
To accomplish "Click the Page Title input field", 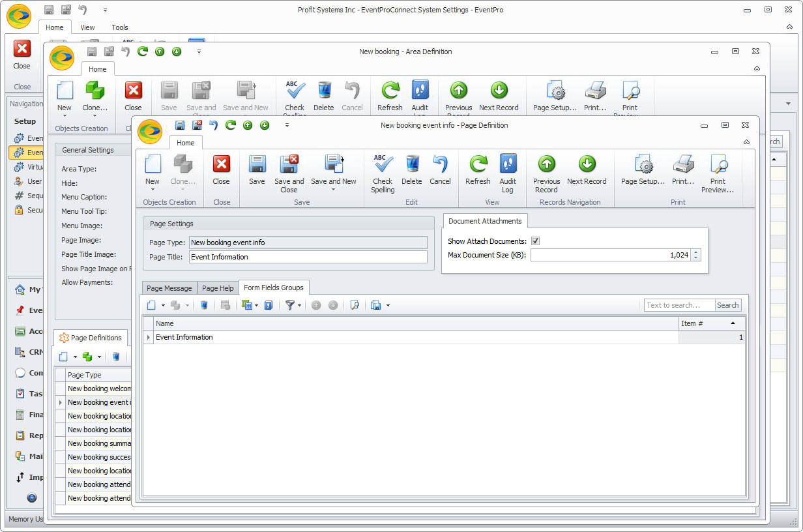I will [x=308, y=257].
